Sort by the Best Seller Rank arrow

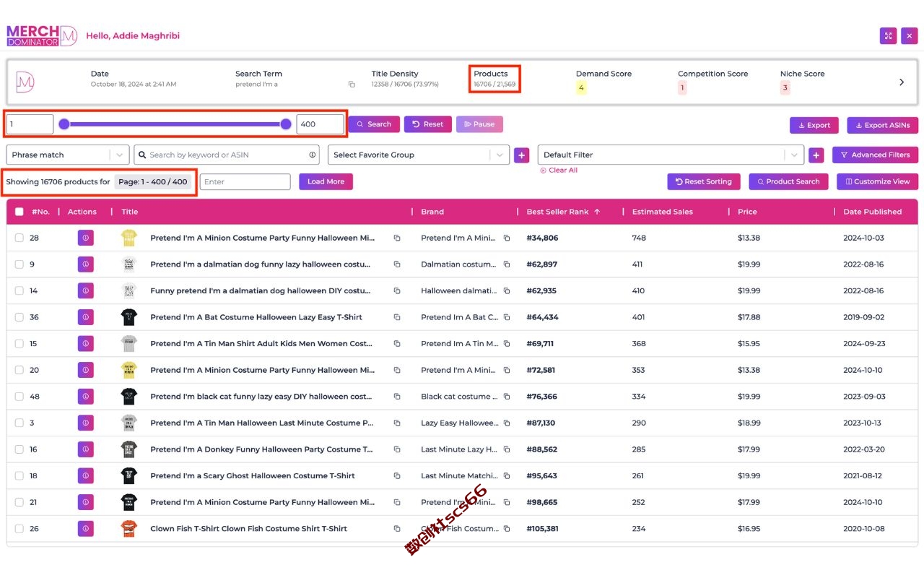point(597,212)
